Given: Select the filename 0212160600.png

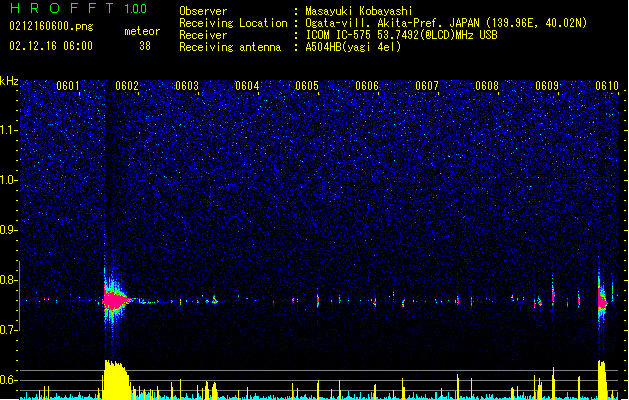Looking at the screenshot, I should (51, 26).
